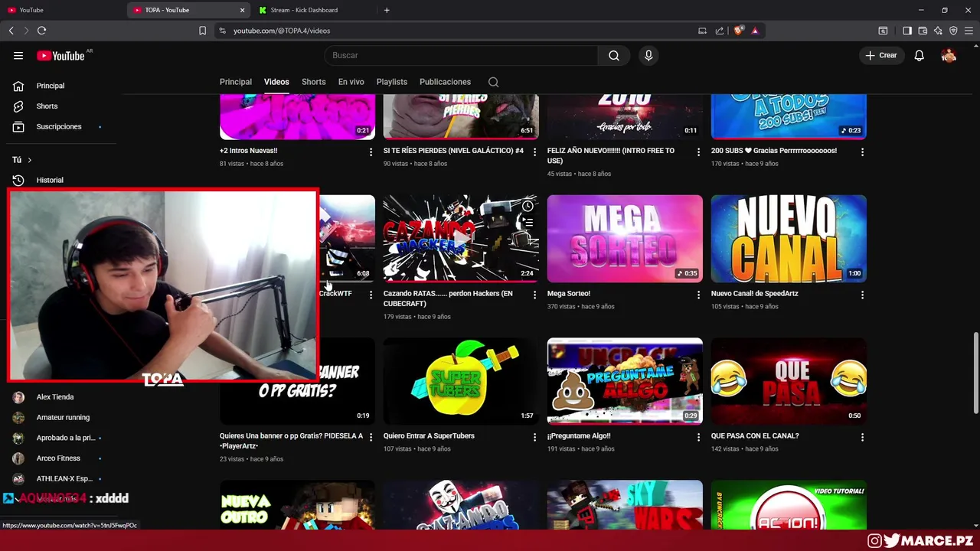
Task: Click the address bar URL
Action: coord(282,31)
